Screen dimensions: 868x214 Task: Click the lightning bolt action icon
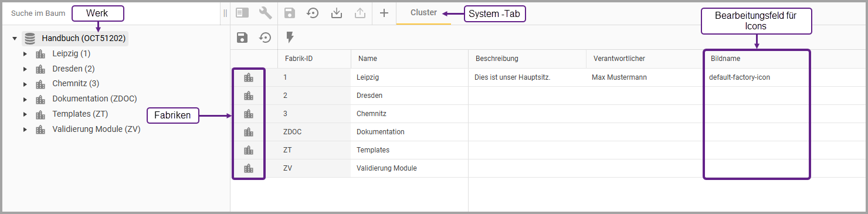290,38
